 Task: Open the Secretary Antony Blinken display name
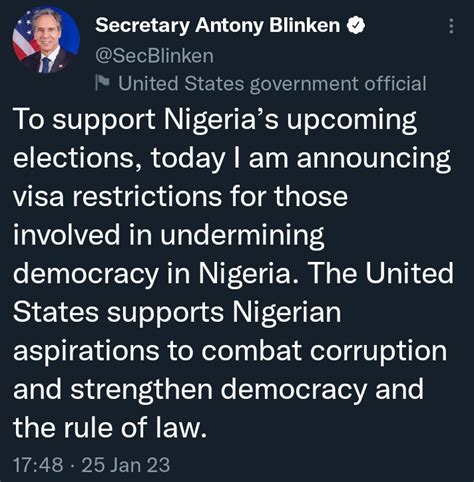coord(217,26)
